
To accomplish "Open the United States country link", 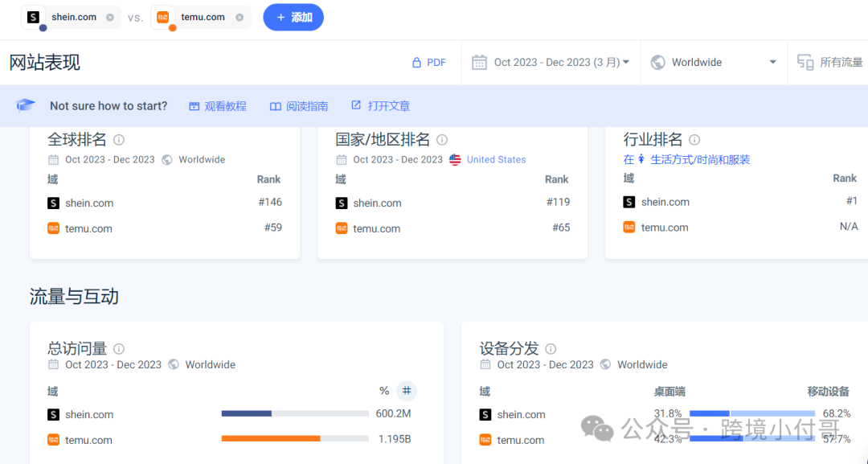I will (x=496, y=159).
